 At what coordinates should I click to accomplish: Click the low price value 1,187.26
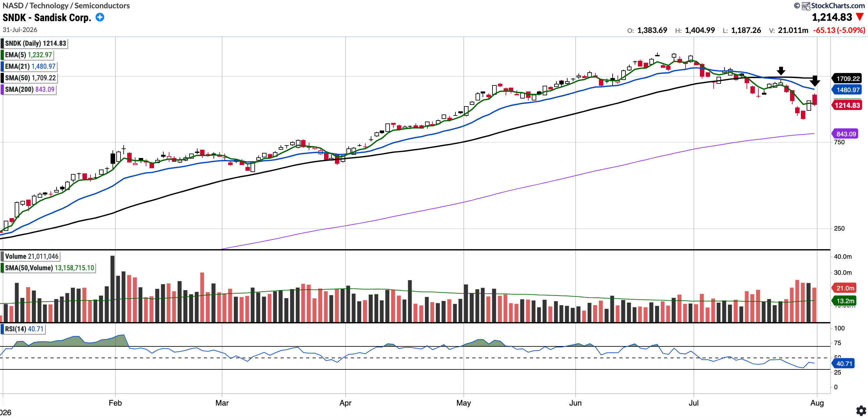746,30
